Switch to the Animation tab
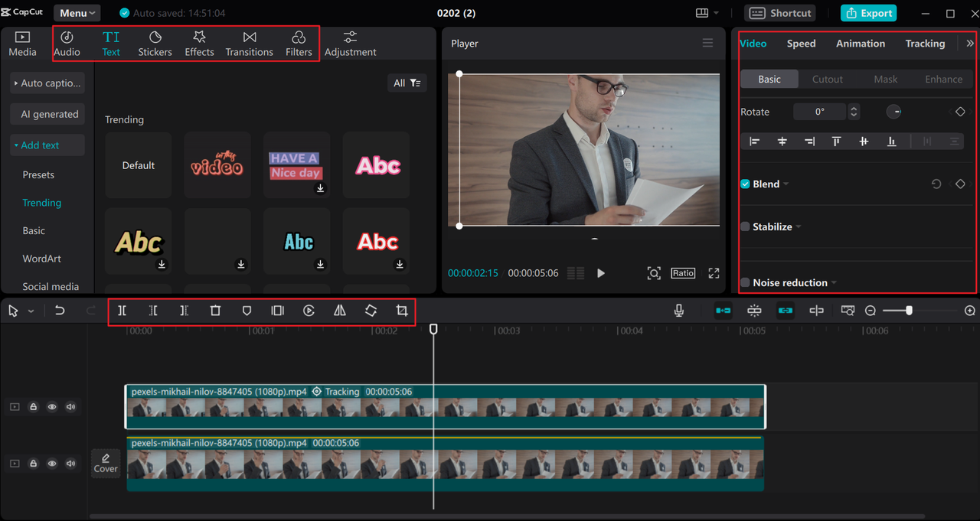 (861, 44)
